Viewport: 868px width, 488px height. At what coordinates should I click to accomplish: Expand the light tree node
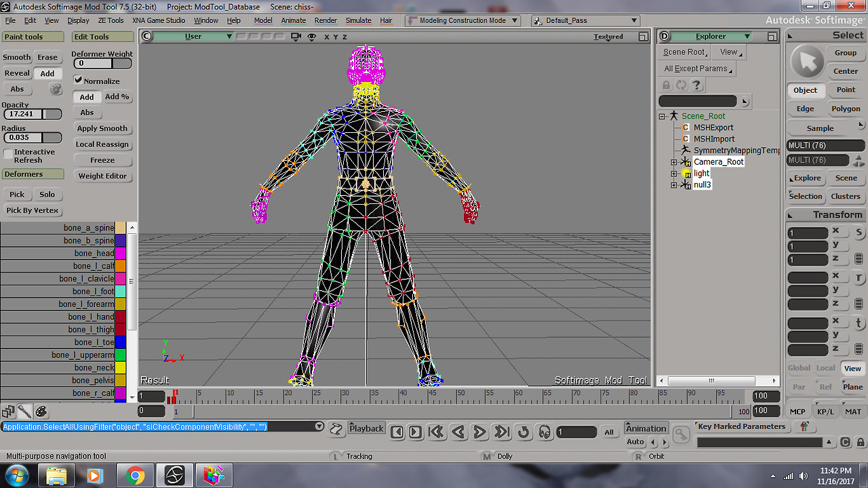tap(674, 174)
